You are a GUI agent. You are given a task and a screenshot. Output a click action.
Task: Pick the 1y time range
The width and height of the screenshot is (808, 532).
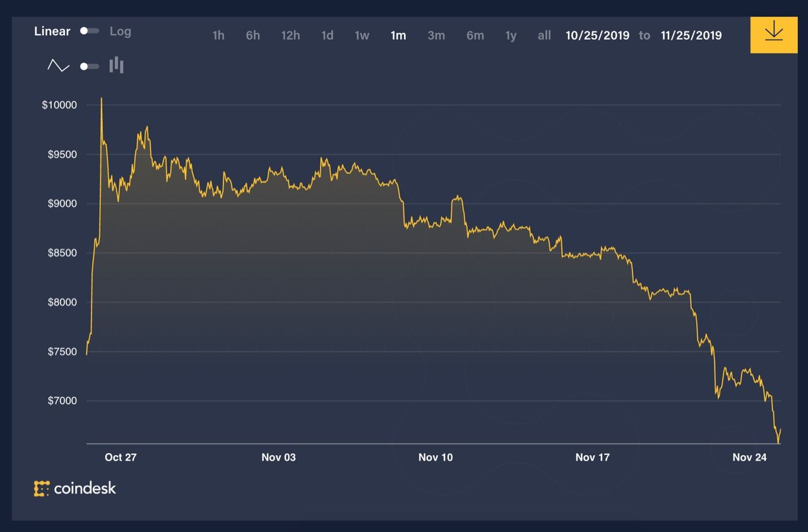(511, 35)
